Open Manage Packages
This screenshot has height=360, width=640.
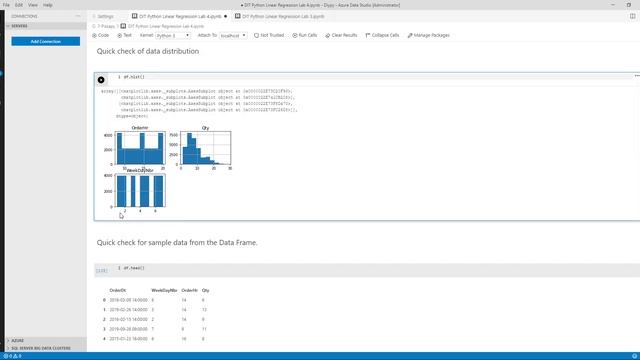coord(429,36)
